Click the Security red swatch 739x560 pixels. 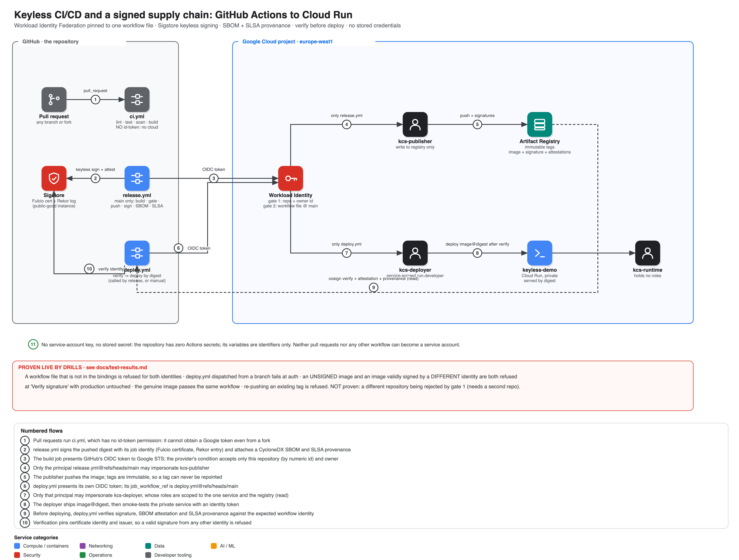(17, 555)
